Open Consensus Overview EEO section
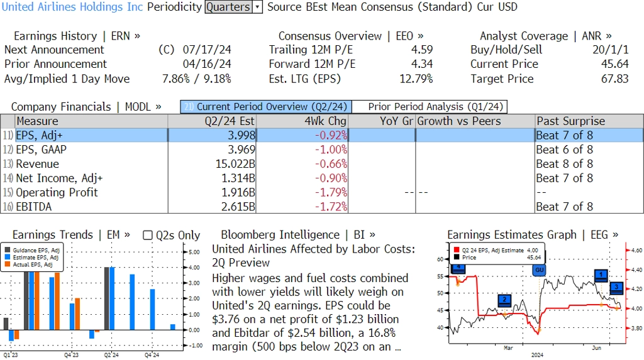The height and width of the screenshot is (360, 644). click(351, 36)
